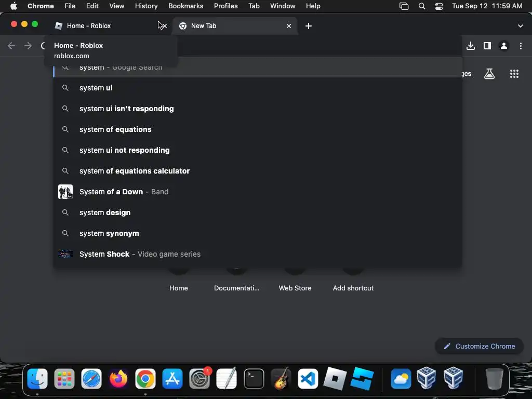Select 'System Shock' video game series suggestion
The image size is (532, 399).
(x=258, y=254)
